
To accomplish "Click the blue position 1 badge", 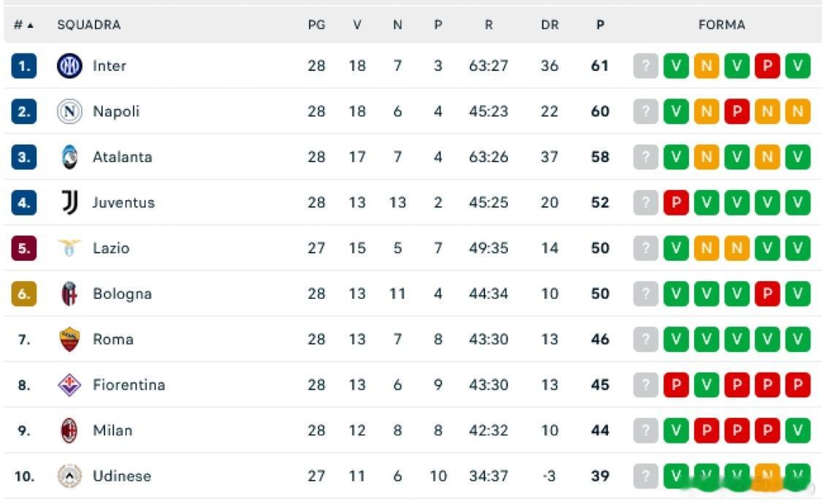I will coord(24,66).
